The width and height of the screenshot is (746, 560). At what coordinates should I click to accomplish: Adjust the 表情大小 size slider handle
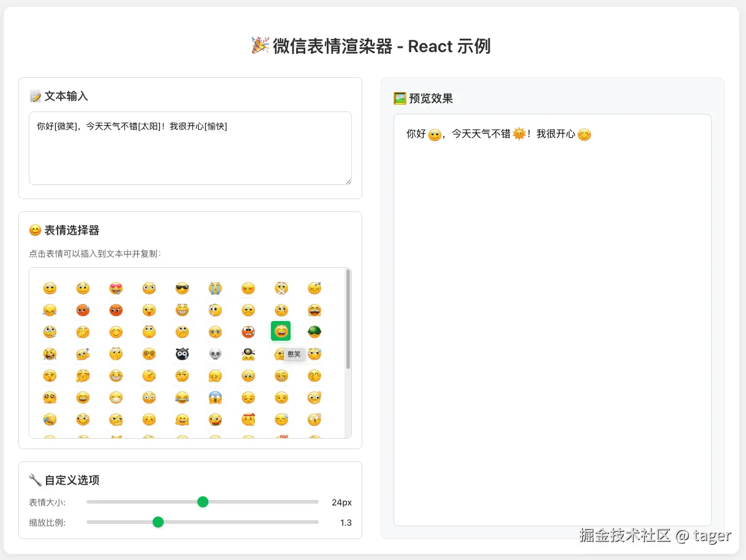tap(203, 502)
